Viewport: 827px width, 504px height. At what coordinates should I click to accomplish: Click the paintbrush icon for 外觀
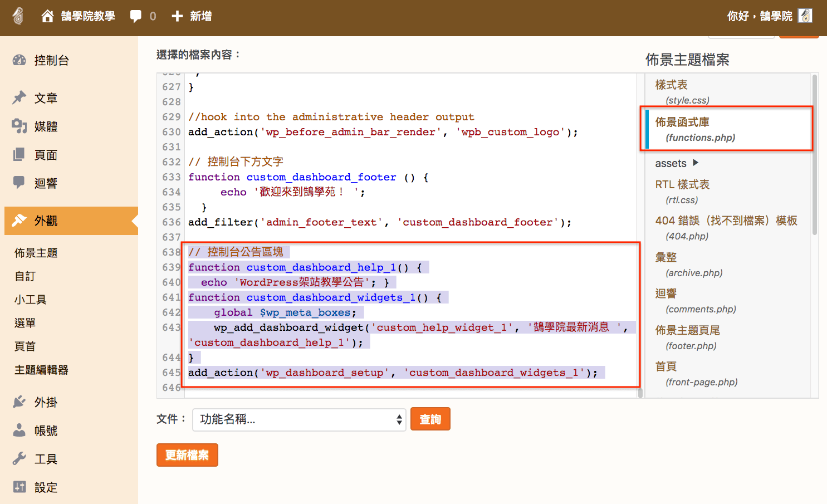click(x=19, y=221)
